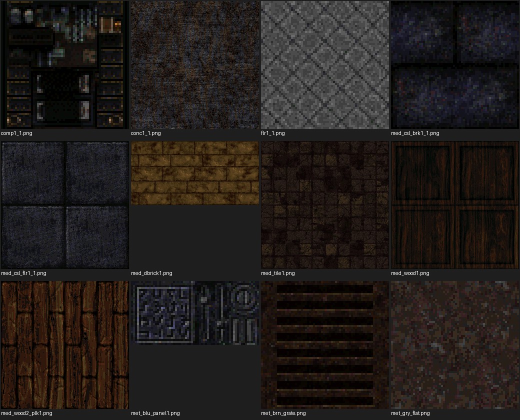Click the med_csl_flr1_1.png file name label

coord(23,273)
